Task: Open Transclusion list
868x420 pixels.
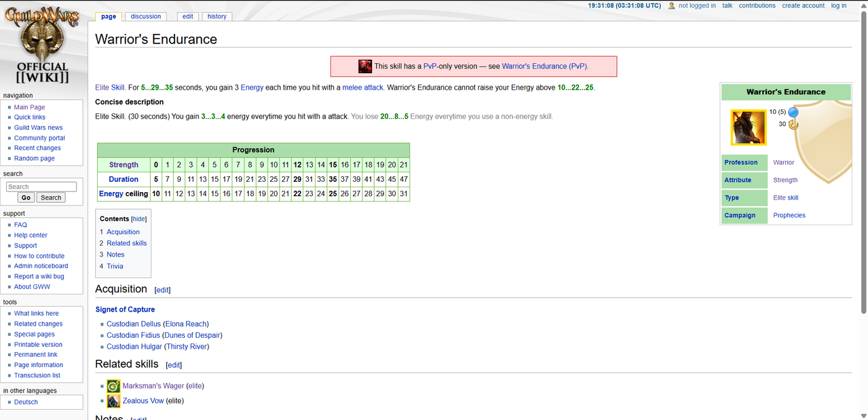Action: [x=37, y=375]
